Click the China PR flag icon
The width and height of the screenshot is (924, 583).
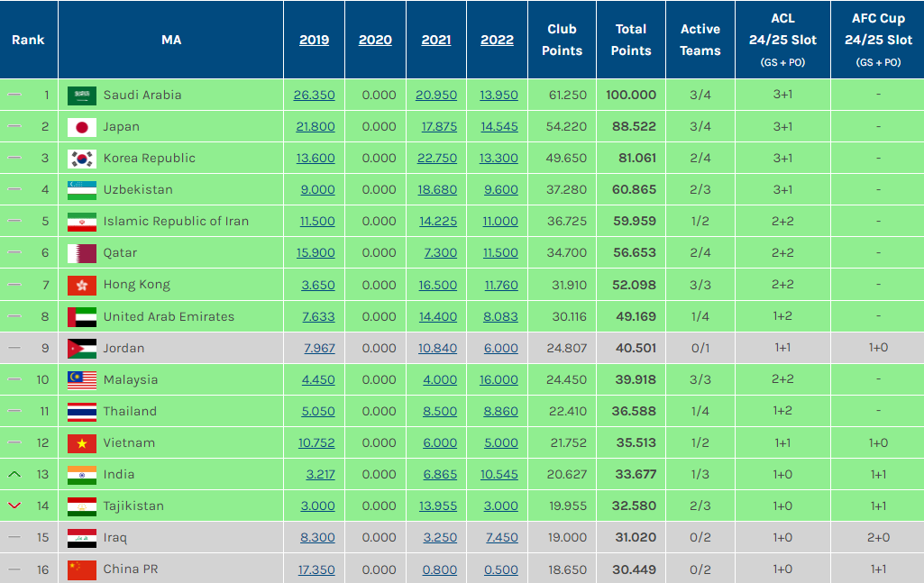point(82,569)
